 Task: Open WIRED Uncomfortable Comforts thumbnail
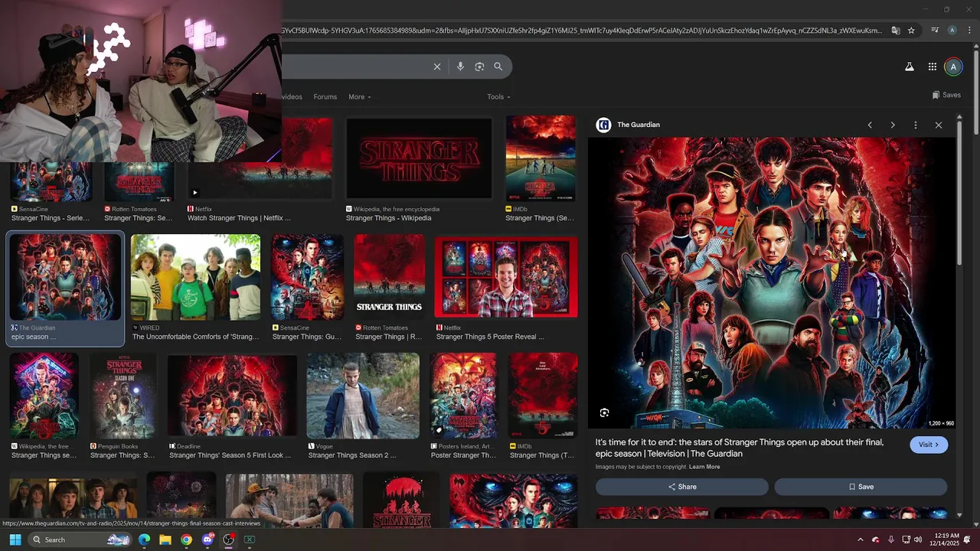[195, 277]
